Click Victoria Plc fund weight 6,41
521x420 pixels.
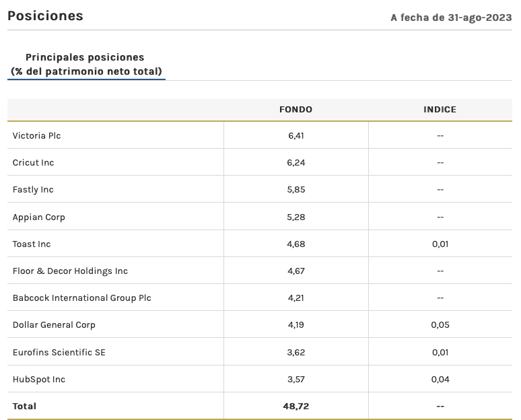(296, 135)
